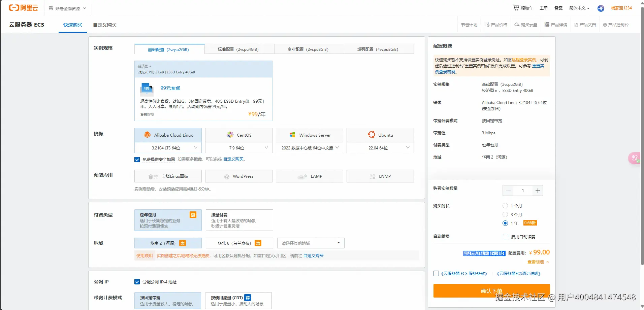Click the 产品详情 details icon
The width and height of the screenshot is (644, 310).
[547, 25]
